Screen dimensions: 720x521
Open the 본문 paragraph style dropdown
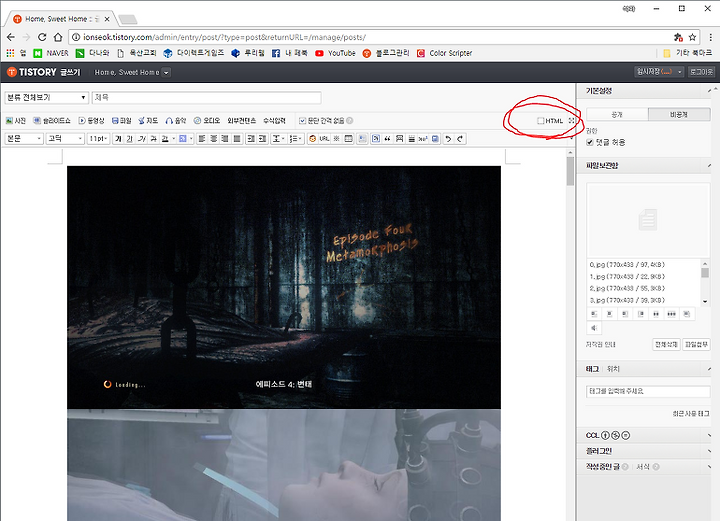click(24, 139)
